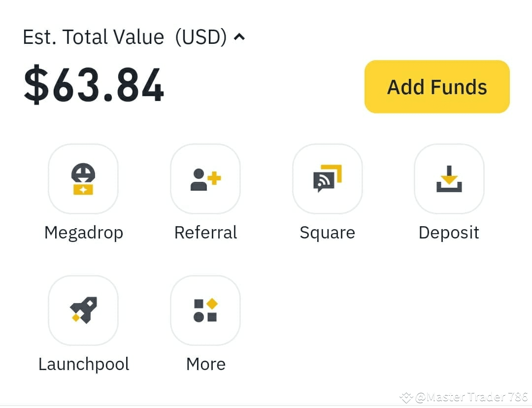The height and width of the screenshot is (408, 532).
Task: Tap the Est. Total Value heading
Action: tap(93, 37)
